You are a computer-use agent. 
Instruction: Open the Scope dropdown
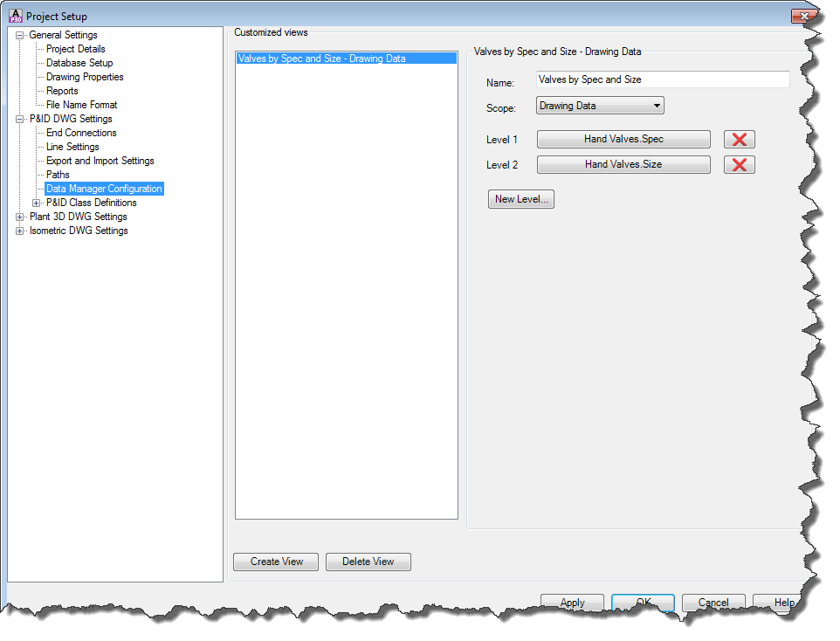600,106
